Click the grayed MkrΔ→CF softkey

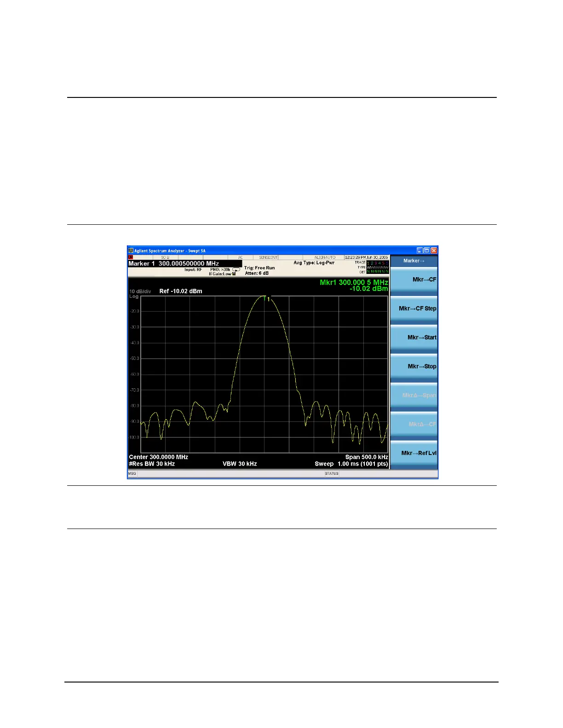pyautogui.click(x=414, y=425)
